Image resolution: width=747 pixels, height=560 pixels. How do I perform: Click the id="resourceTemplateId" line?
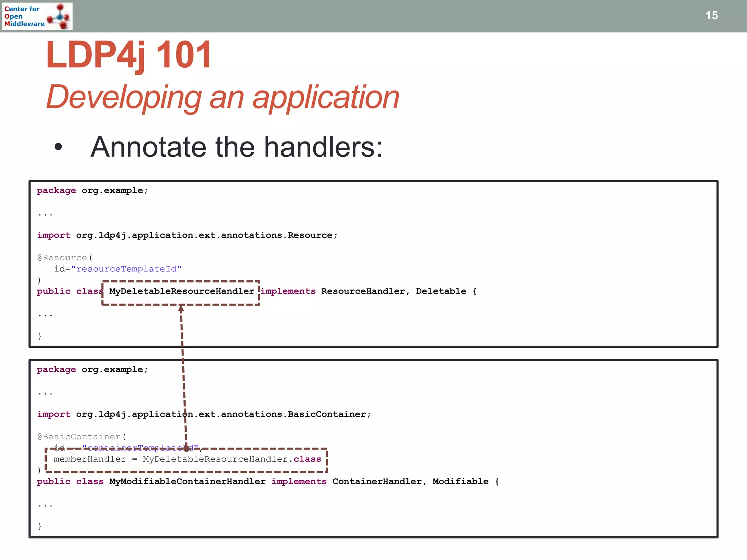[x=118, y=269]
